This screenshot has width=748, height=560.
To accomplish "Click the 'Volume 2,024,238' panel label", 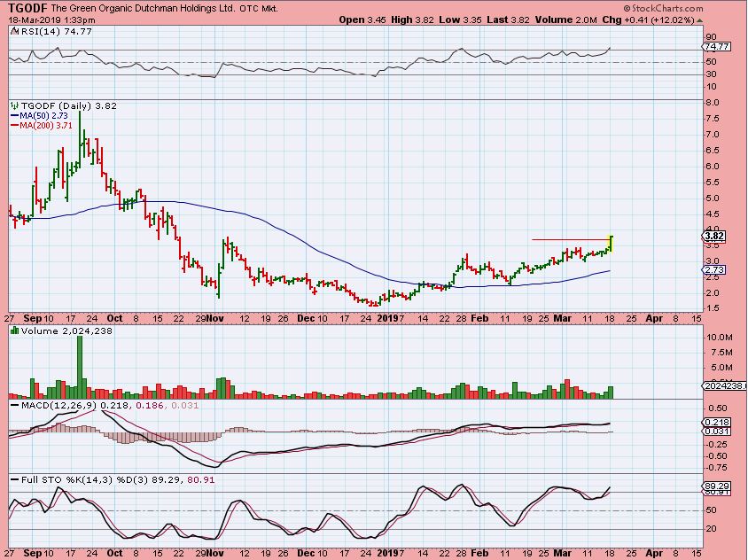I will tap(66, 331).
